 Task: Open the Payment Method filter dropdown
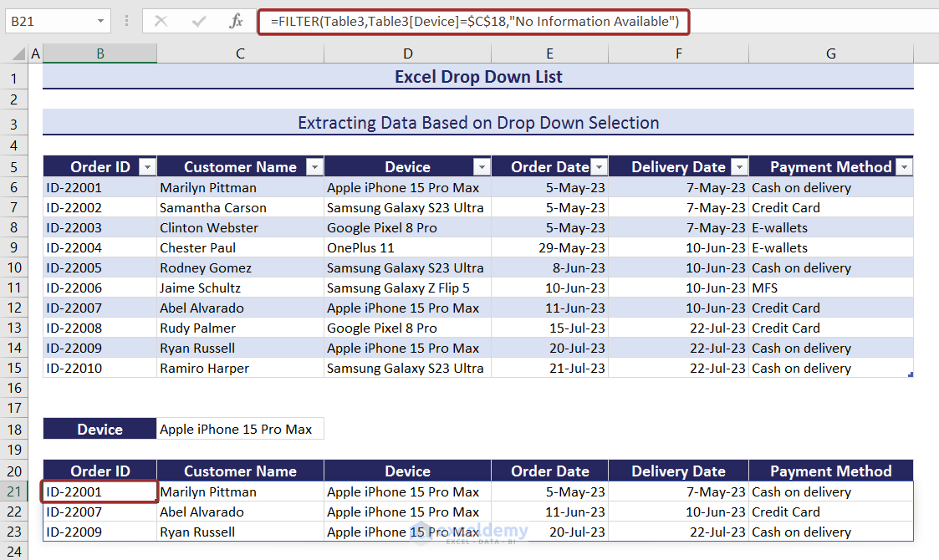click(x=904, y=167)
